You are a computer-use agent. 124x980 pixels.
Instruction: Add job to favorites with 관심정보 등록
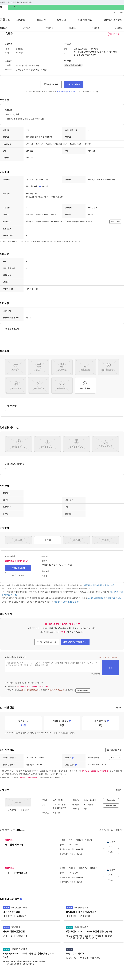(x=51, y=84)
